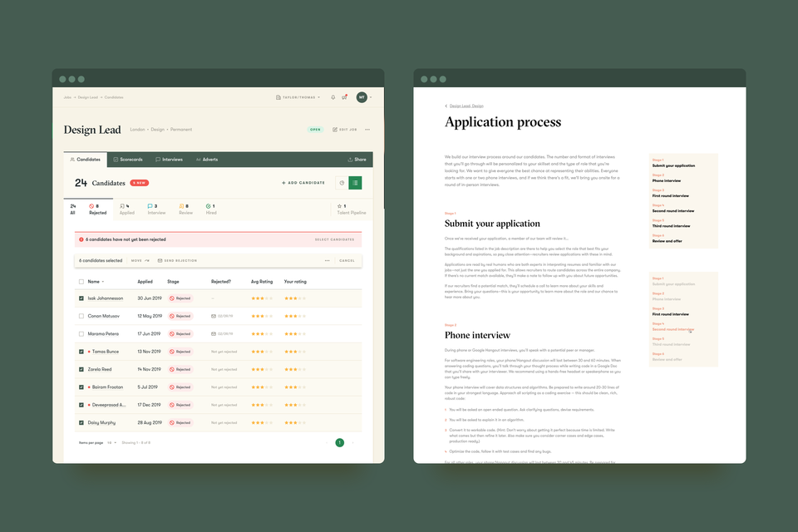This screenshot has height=532, width=798.
Task: Set your rating stars for Isak Johannesson
Action: point(295,298)
